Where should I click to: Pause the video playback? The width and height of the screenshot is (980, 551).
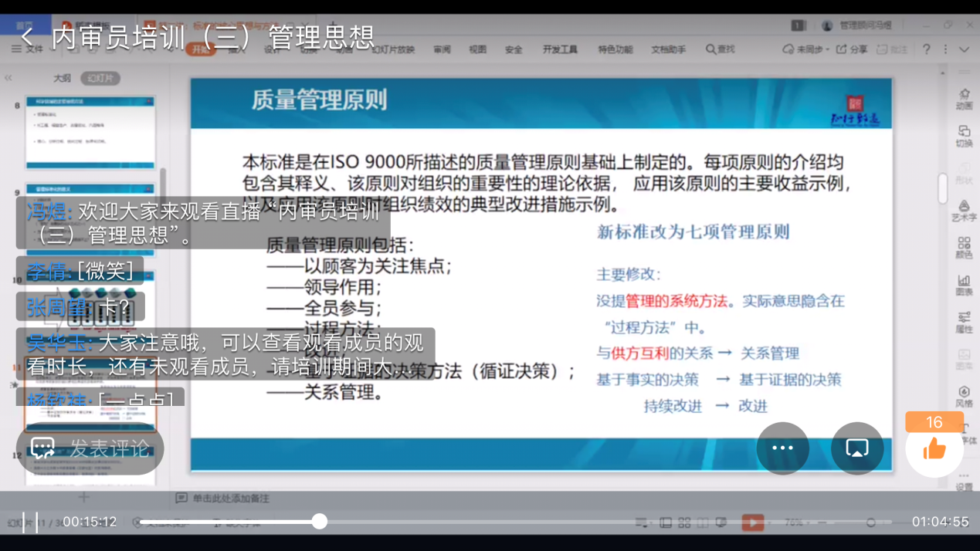(30, 522)
